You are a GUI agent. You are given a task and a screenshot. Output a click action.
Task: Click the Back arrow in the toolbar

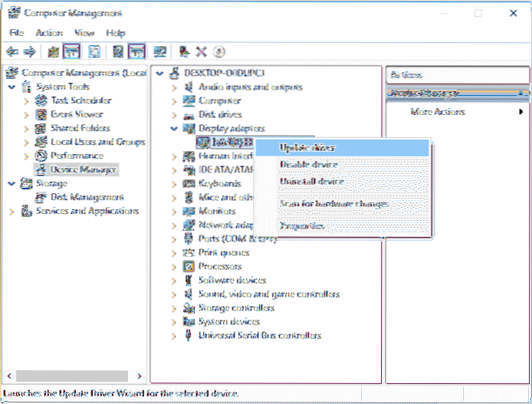(x=11, y=51)
